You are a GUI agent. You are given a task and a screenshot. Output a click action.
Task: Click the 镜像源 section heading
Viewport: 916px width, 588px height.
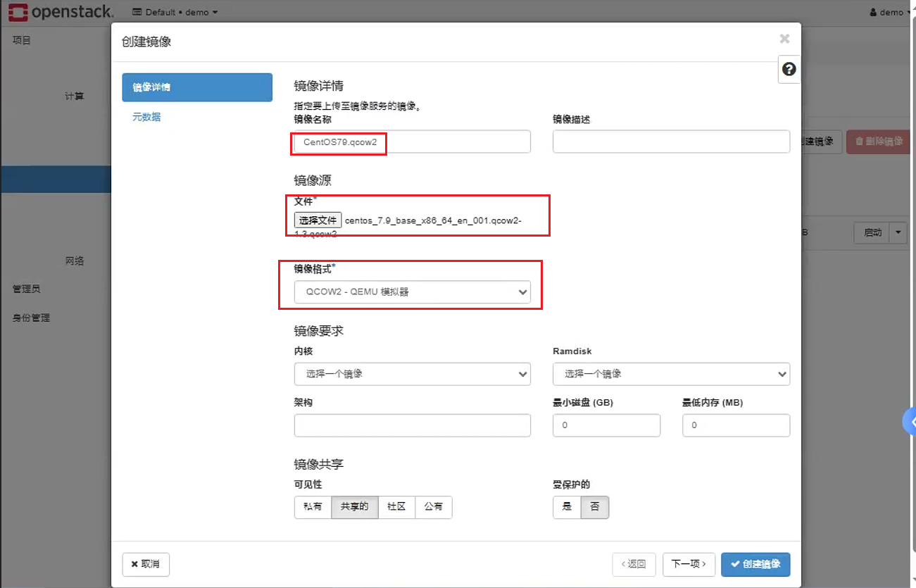point(313,181)
